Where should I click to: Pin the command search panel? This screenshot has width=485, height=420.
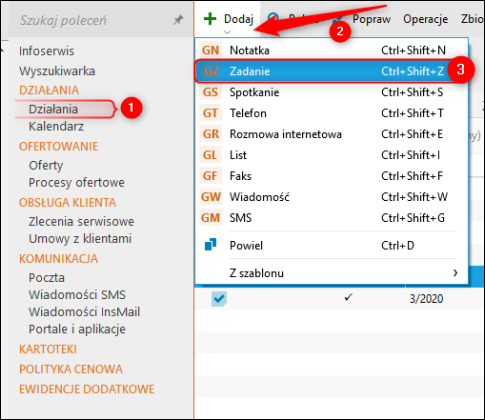178,20
